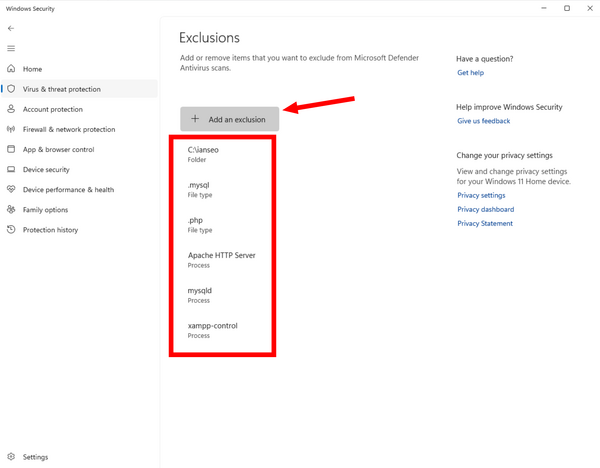
Task: Click the Settings gear icon
Action: [x=11, y=457]
